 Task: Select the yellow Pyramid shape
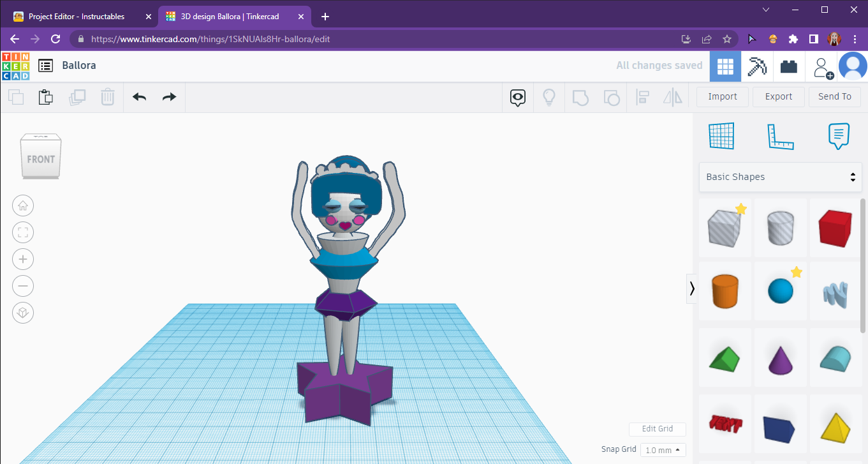pos(836,424)
